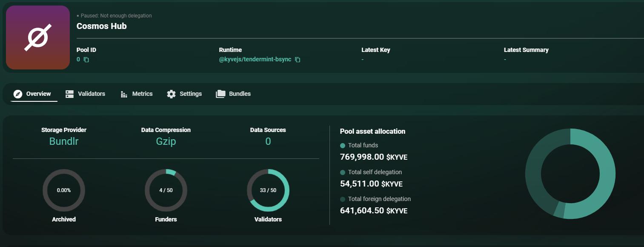Screen dimensions: 644x247
Task: Copy the Pool ID value
Action: (x=86, y=60)
